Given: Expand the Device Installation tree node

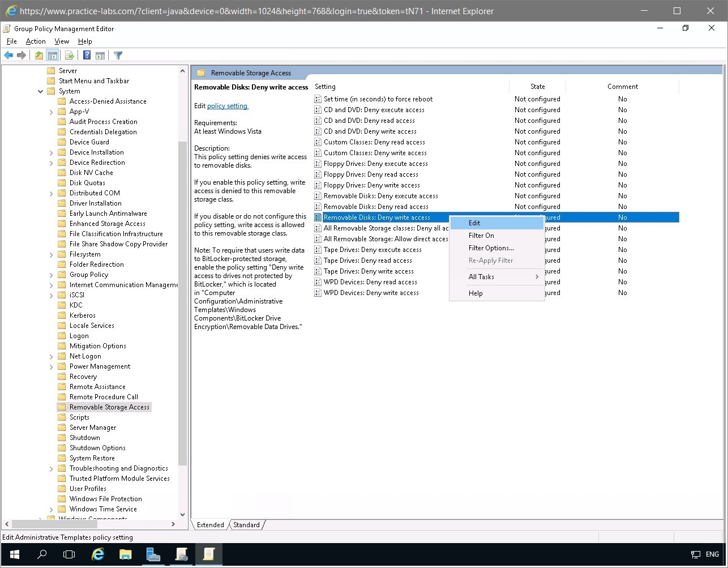Looking at the screenshot, I should 52,152.
